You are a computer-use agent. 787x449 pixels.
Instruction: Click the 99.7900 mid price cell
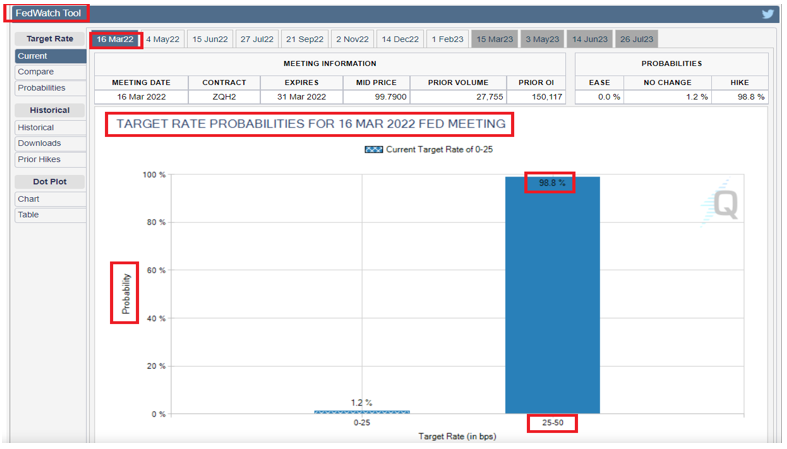click(x=376, y=97)
